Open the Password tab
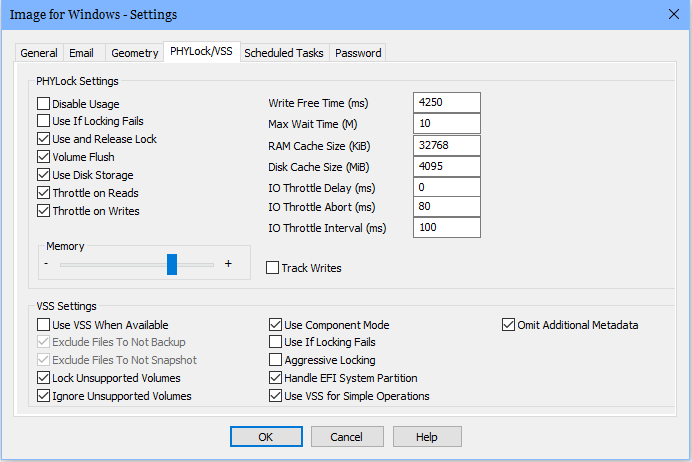The image size is (692, 462). click(358, 53)
